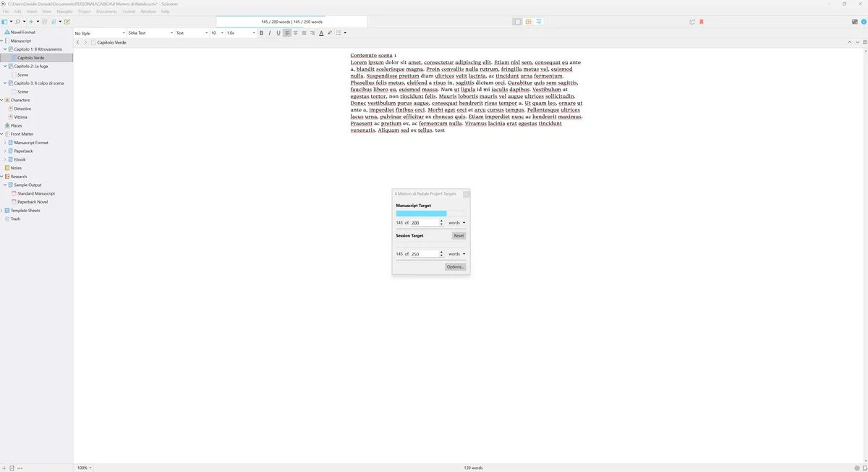Open the font variant Text dropdown

tap(192, 33)
